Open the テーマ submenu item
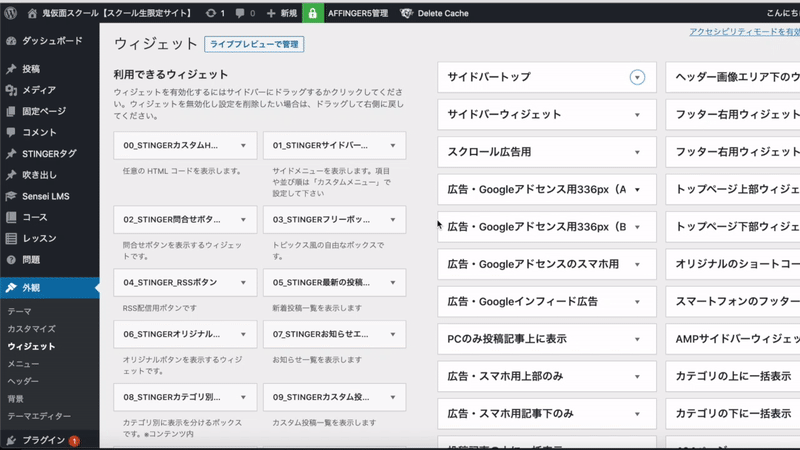The image size is (800, 450). [x=19, y=311]
